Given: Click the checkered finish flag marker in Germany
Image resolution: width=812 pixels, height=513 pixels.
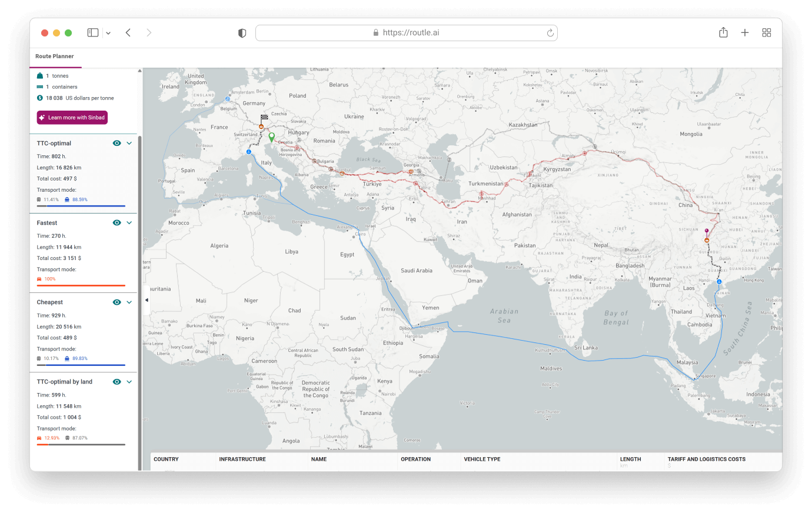Looking at the screenshot, I should pyautogui.click(x=264, y=117).
